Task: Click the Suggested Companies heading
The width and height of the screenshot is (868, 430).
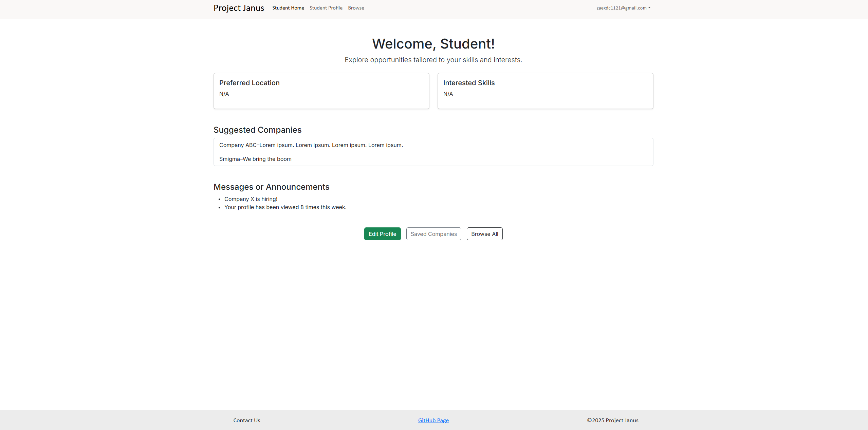Action: [257, 130]
